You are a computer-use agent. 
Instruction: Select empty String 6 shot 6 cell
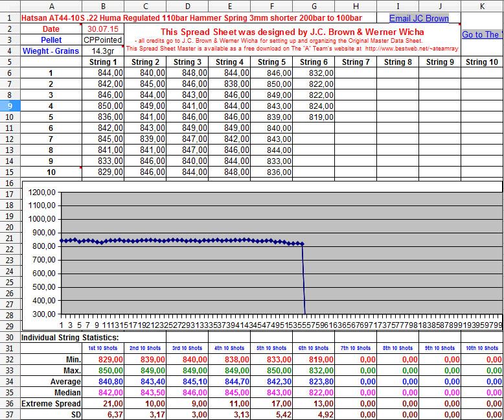point(314,128)
